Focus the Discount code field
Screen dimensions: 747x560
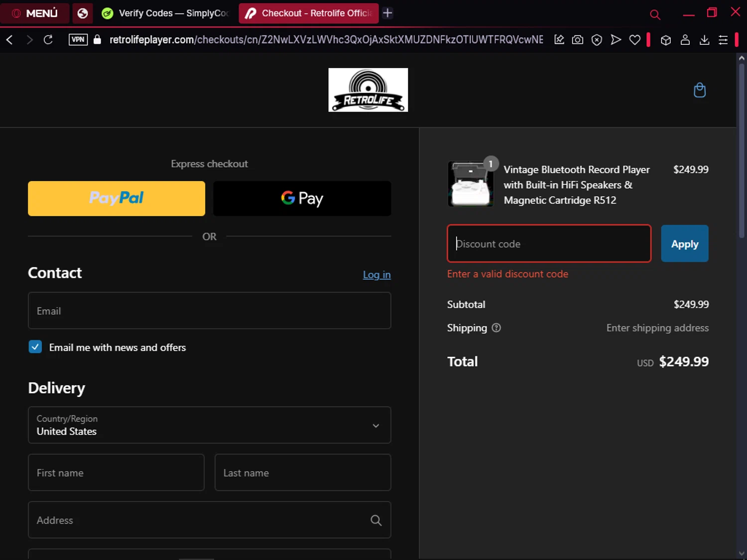click(x=549, y=243)
